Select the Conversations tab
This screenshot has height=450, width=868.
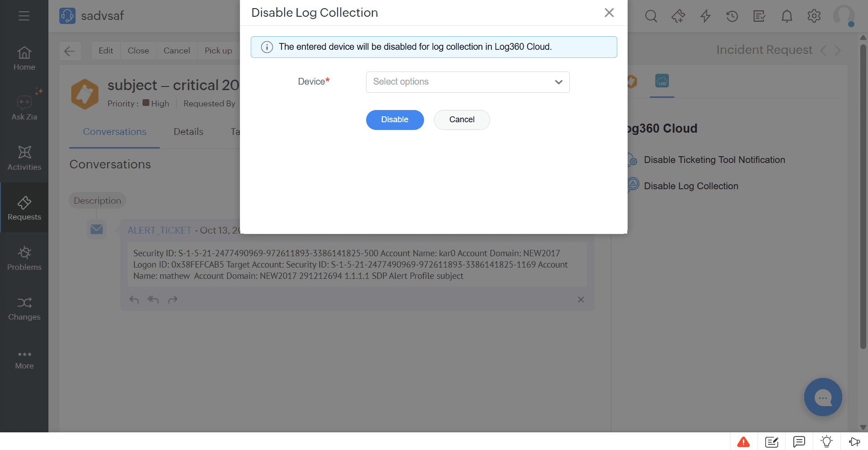[114, 131]
